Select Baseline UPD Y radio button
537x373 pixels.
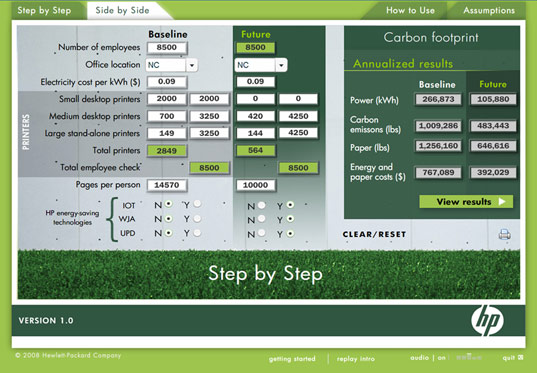click(197, 233)
